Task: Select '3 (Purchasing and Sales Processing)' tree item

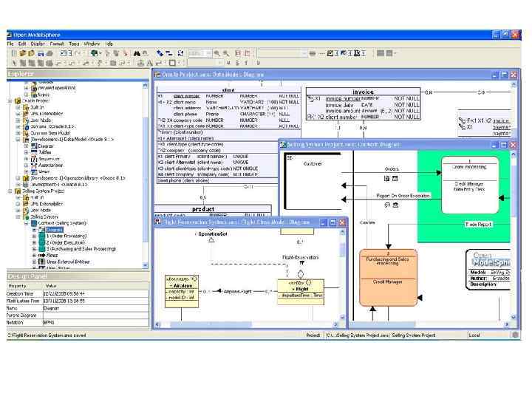Action: pyautogui.click(x=81, y=249)
